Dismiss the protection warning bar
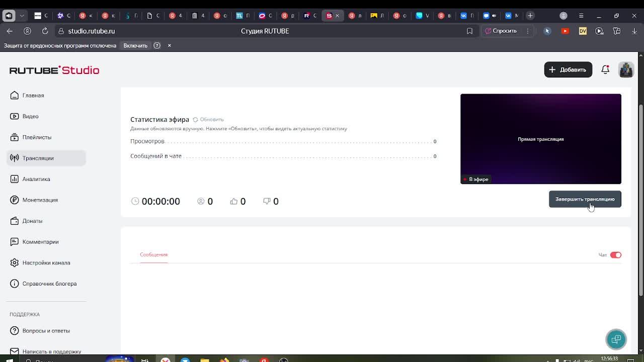The height and width of the screenshot is (362, 644). tap(169, 46)
